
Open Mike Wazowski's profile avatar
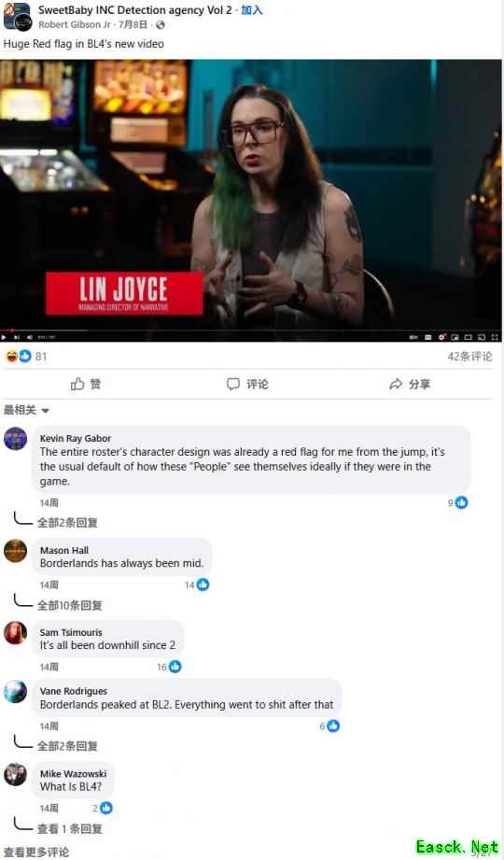point(15,774)
